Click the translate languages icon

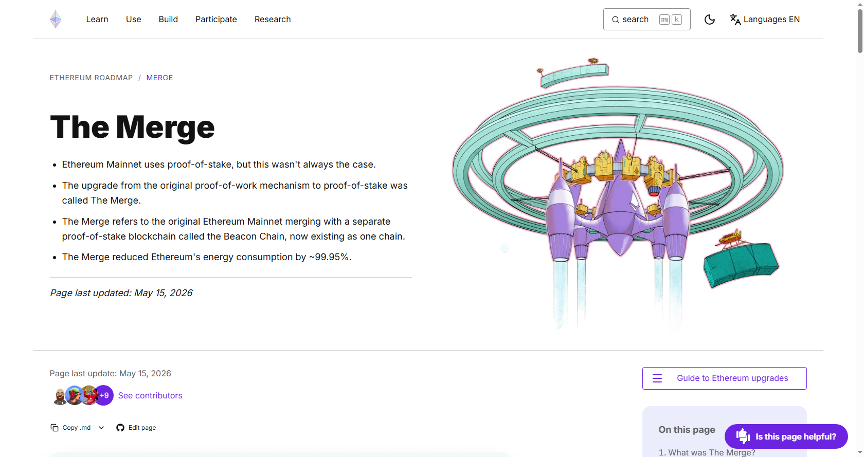point(735,19)
